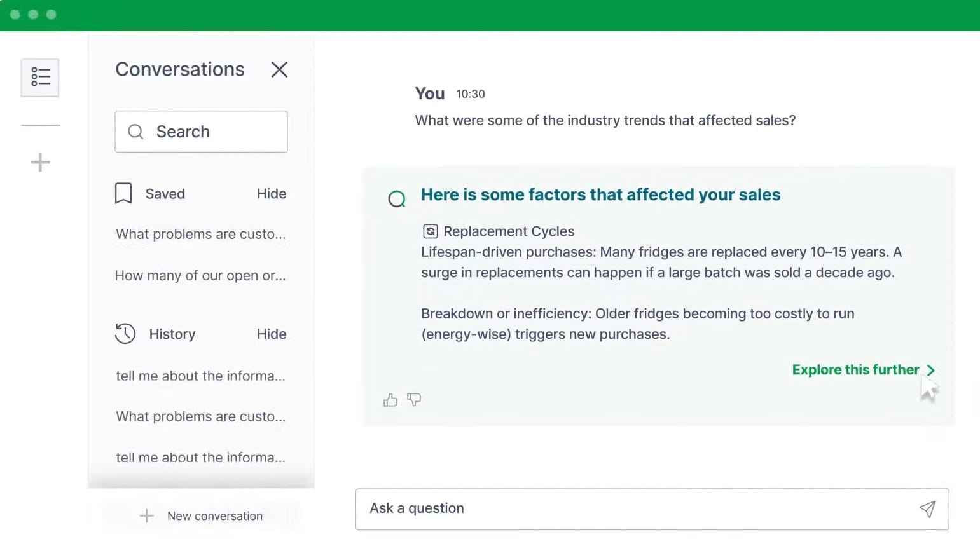
Task: Click the Saved bookmark icon
Action: (123, 193)
